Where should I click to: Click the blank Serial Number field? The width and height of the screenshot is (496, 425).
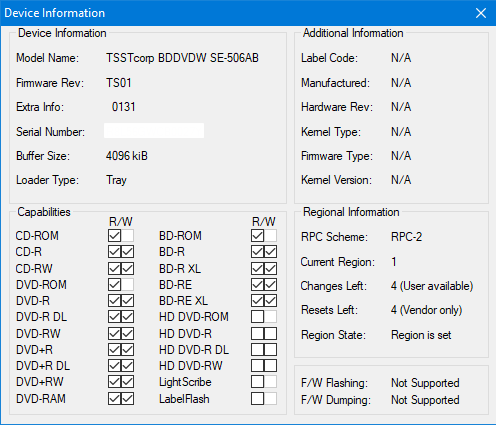pyautogui.click(x=154, y=131)
